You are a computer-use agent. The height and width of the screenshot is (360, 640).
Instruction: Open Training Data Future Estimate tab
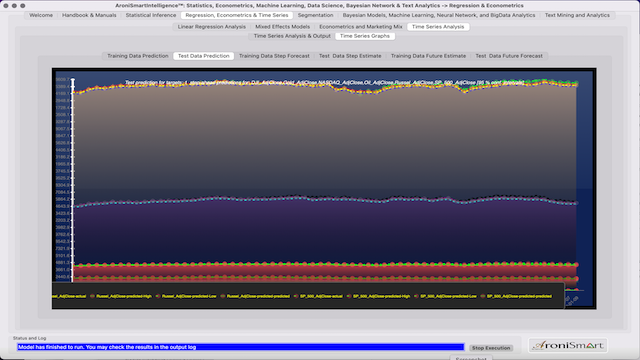[428, 56]
